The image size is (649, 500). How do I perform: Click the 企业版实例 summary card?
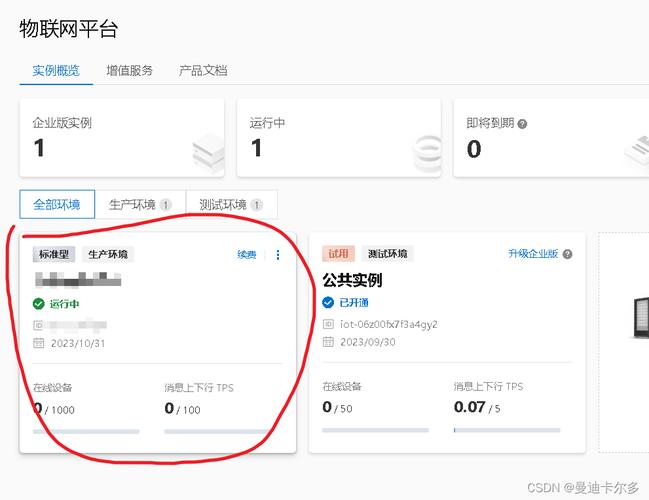tap(122, 138)
